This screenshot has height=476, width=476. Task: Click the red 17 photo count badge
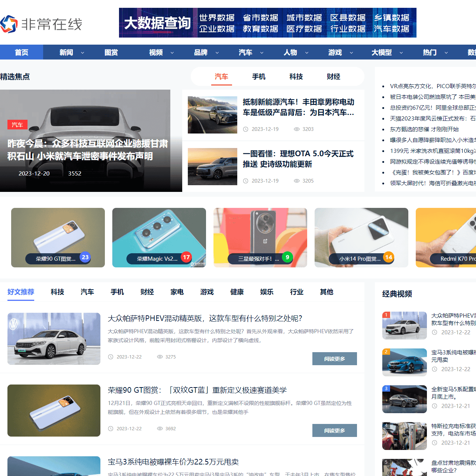(x=186, y=257)
